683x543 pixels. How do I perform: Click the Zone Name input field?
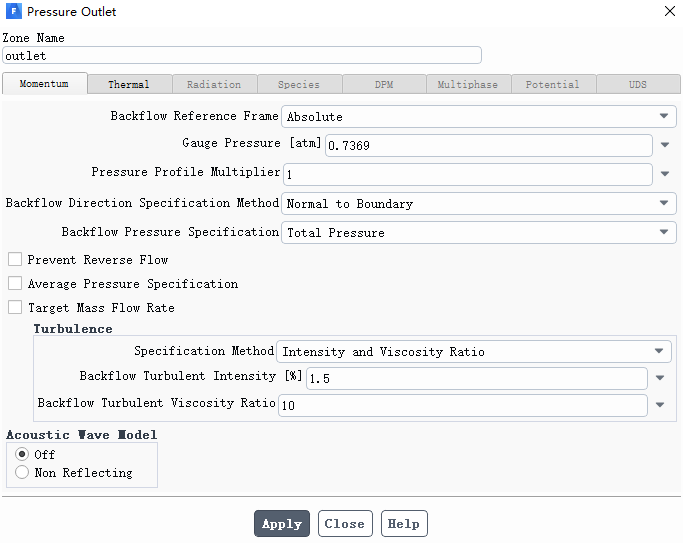click(242, 56)
